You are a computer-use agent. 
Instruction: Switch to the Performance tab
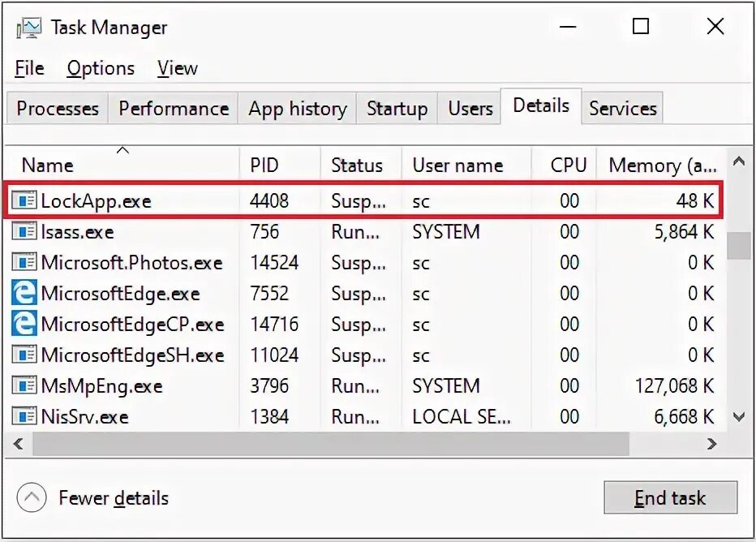tap(174, 109)
